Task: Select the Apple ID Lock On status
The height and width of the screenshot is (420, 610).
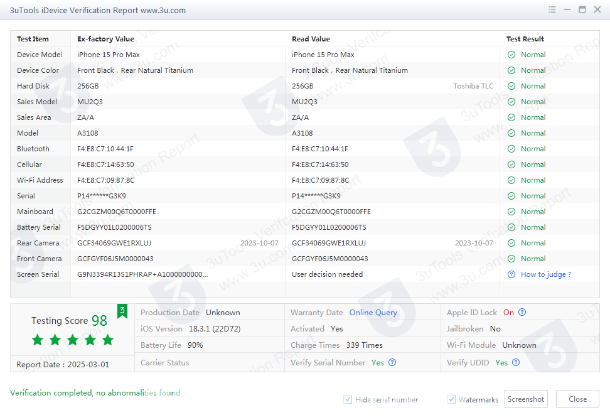Action: [x=508, y=312]
